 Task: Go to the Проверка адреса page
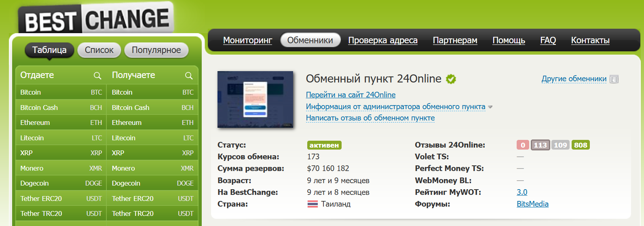coord(382,40)
